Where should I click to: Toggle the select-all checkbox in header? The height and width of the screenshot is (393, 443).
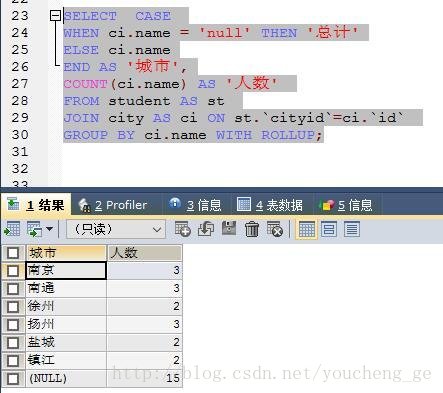pyautogui.click(x=13, y=253)
